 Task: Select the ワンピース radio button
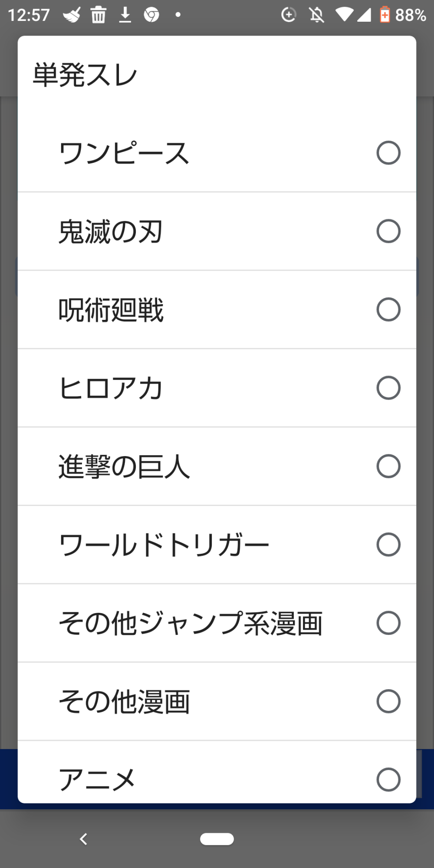[x=388, y=153]
